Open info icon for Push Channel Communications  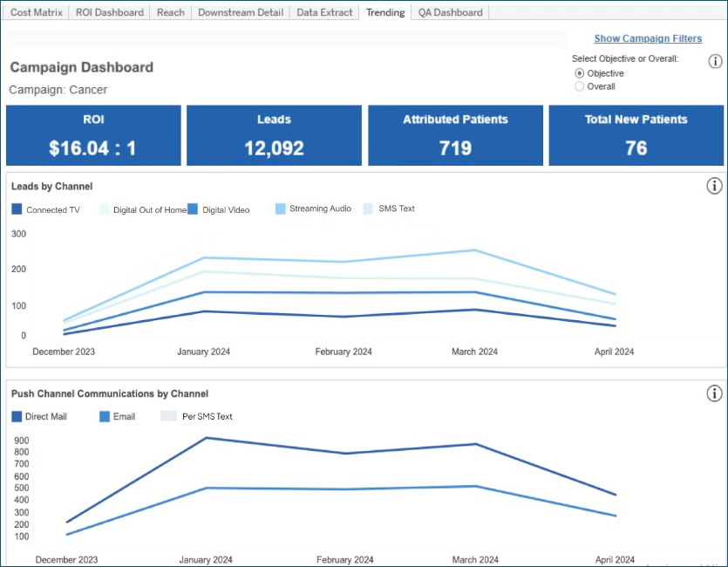714,393
